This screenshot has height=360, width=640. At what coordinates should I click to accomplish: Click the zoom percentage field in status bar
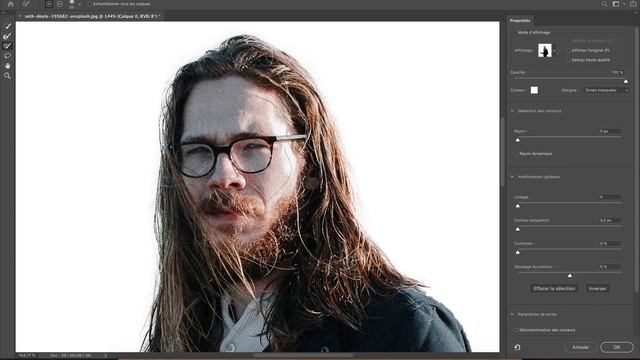27,356
